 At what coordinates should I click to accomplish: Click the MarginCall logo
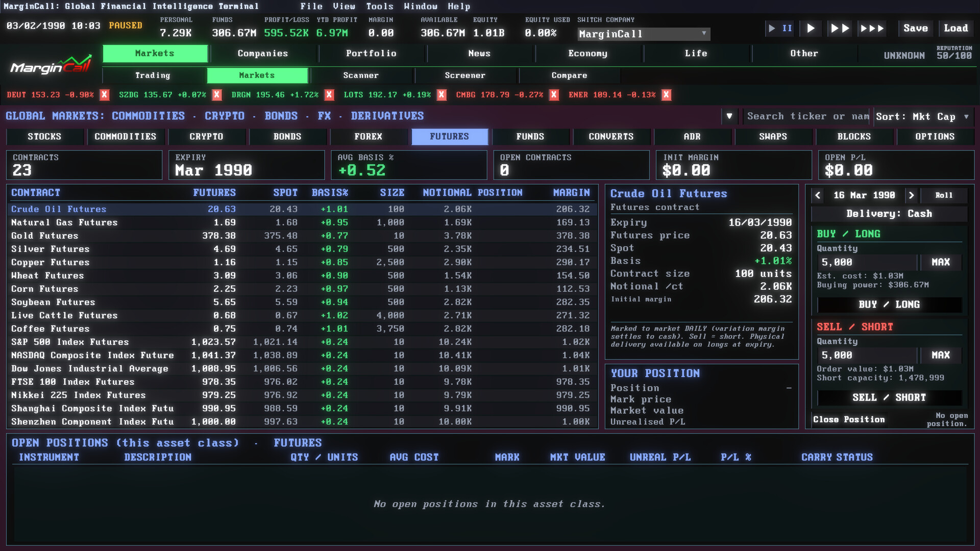tap(51, 65)
